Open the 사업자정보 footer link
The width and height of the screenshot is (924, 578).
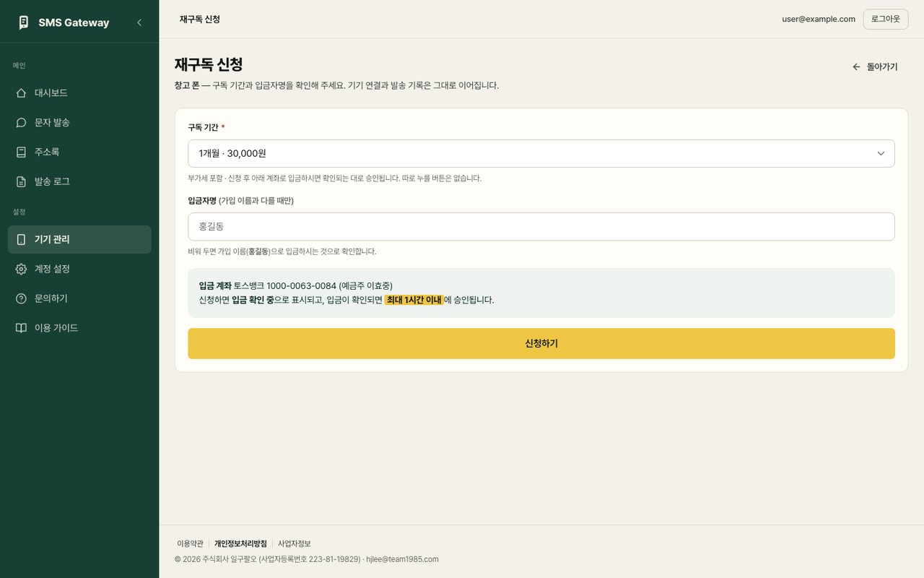click(x=295, y=543)
